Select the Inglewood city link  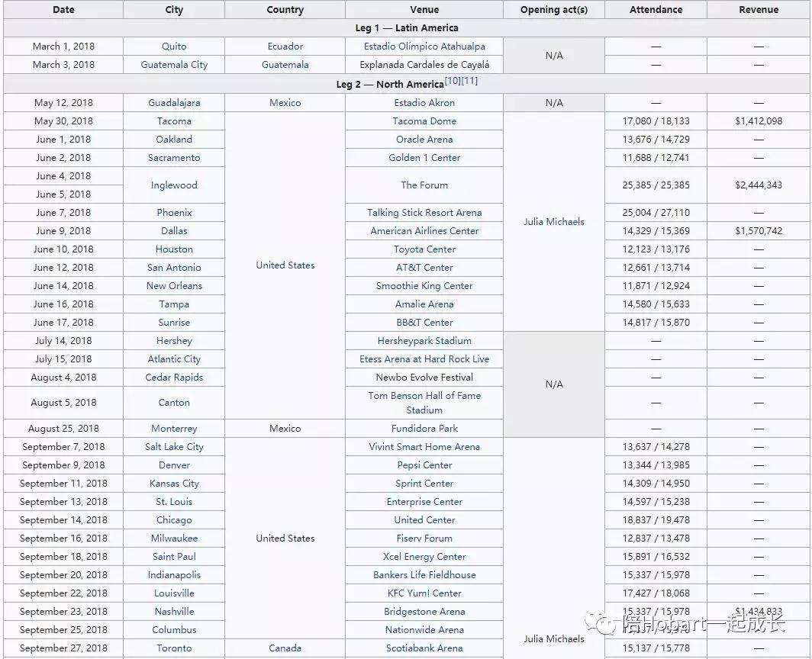174,185
